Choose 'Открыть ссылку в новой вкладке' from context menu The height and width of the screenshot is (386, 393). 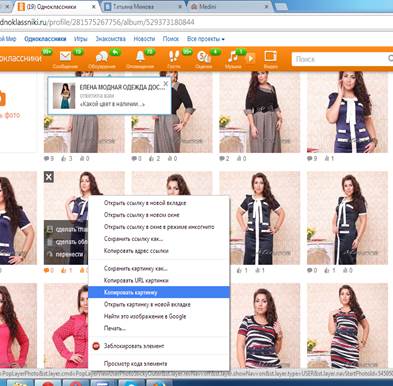[x=159, y=203]
